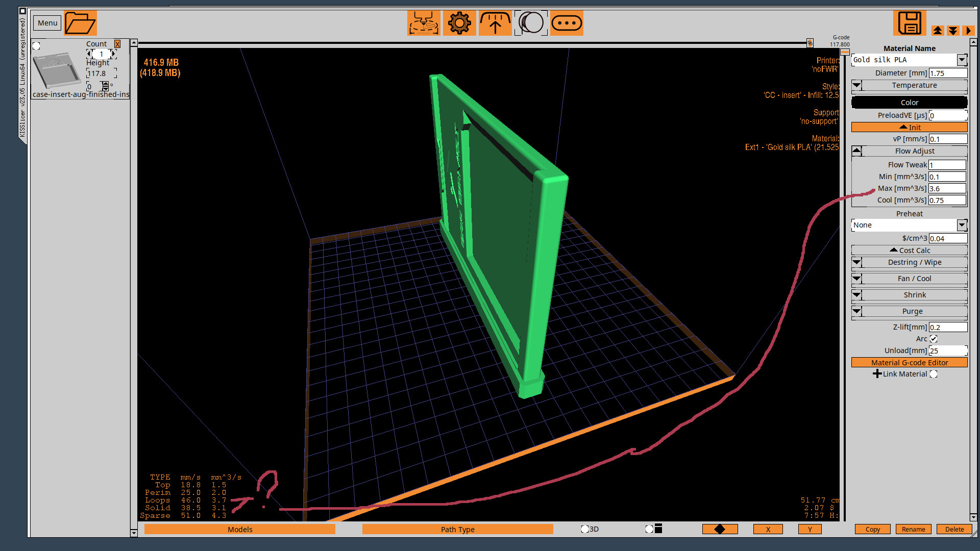Open the Material G-code Editor
The image size is (980, 551).
tap(909, 362)
